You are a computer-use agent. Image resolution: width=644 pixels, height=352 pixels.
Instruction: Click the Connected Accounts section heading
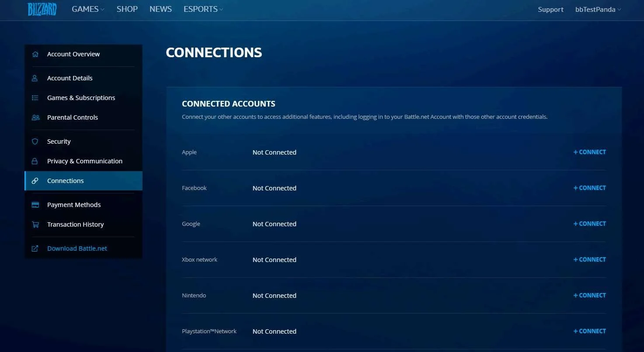229,104
